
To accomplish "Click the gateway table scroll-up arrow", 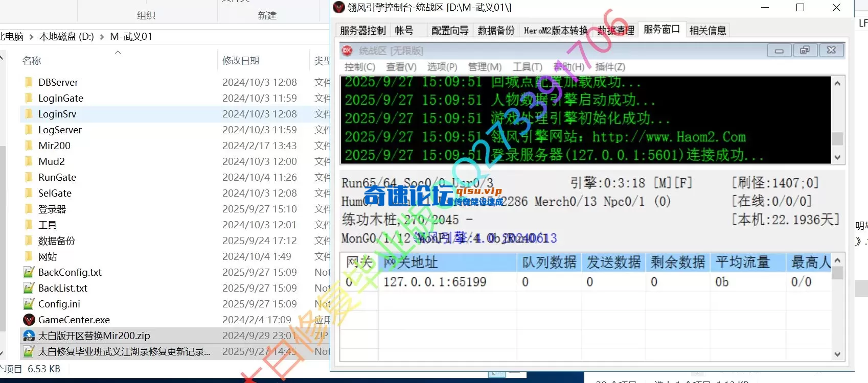I will 837,260.
